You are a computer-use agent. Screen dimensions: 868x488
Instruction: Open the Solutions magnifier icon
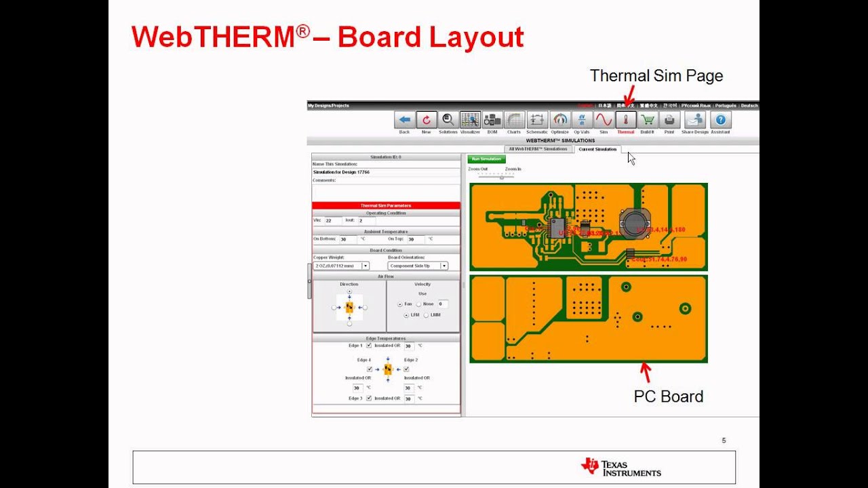(x=448, y=120)
